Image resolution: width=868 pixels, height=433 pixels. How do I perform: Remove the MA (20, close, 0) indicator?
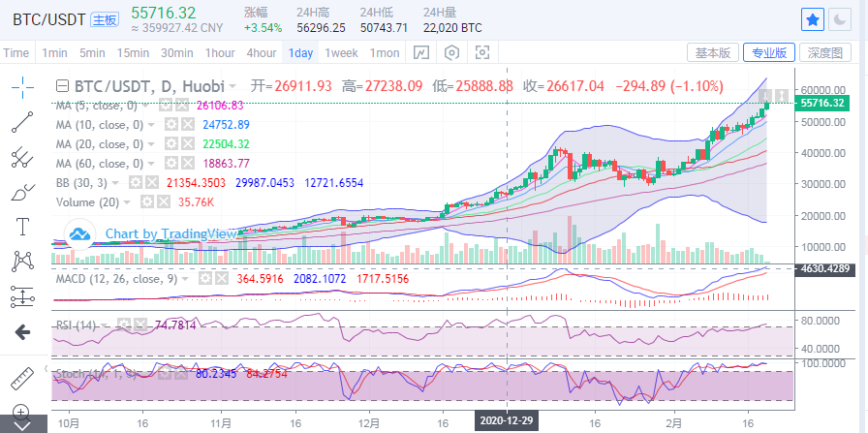point(188,144)
